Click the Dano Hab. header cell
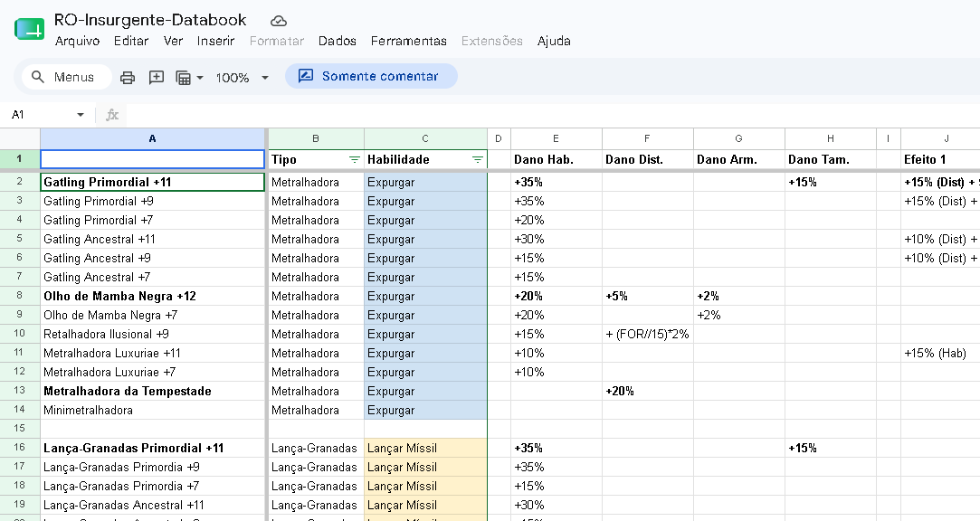Screen dimensions: 980x521 coord(557,159)
